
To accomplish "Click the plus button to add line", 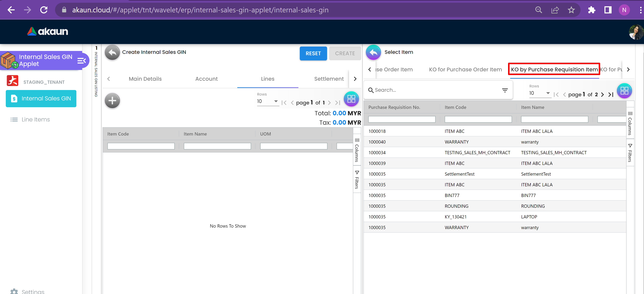I will point(112,101).
